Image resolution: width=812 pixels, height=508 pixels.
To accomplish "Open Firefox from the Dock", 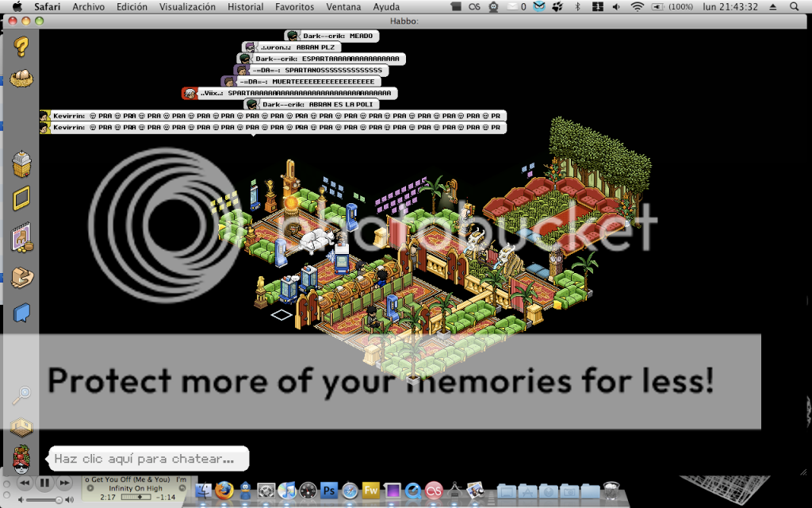I will click(x=225, y=491).
